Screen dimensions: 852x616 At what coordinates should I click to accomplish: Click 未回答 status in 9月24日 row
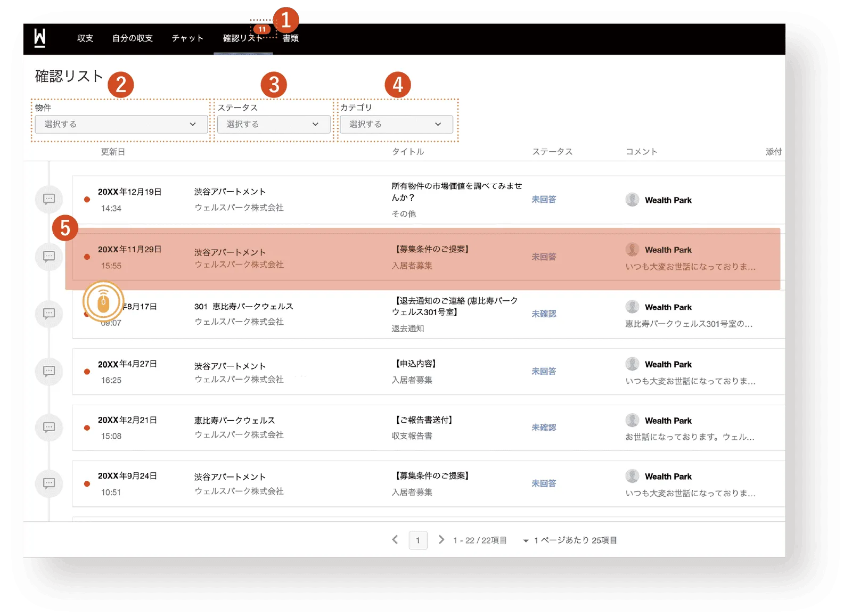(x=544, y=483)
